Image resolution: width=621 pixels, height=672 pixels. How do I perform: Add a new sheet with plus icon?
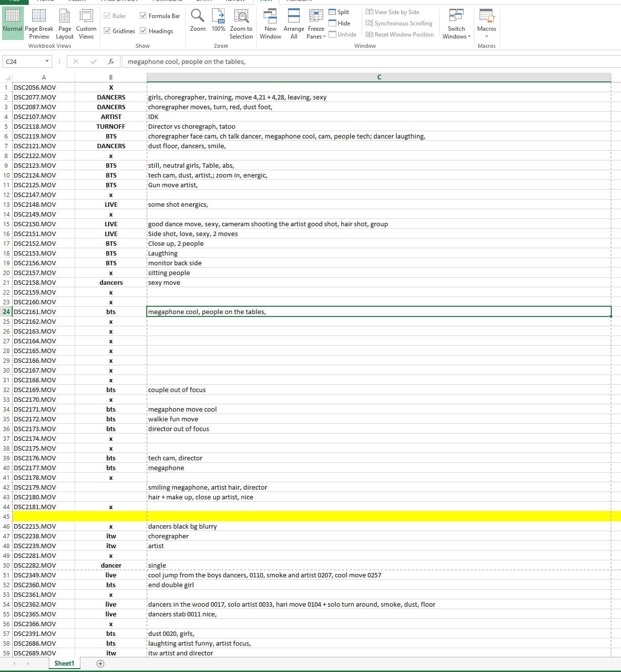[100, 663]
